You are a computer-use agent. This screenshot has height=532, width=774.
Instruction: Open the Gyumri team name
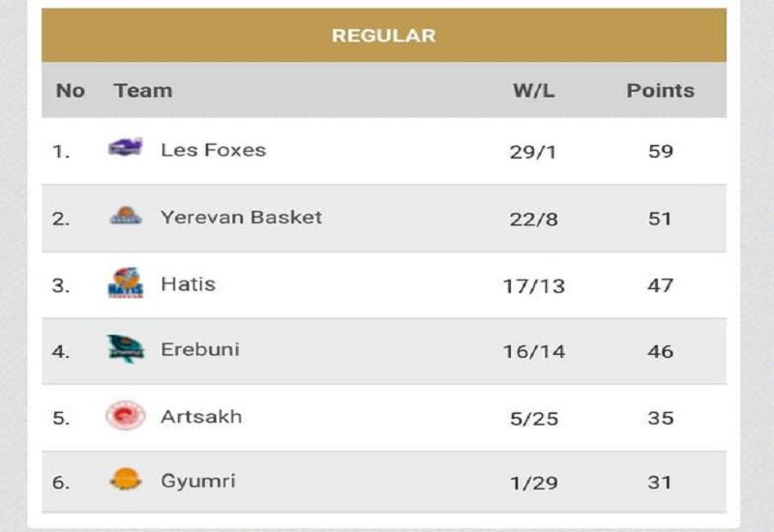197,481
